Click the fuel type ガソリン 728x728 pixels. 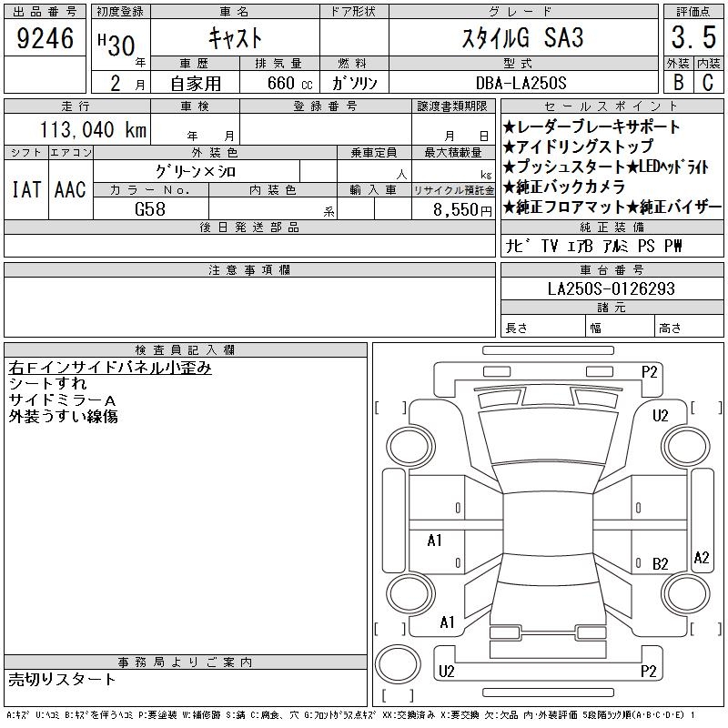[x=354, y=84]
